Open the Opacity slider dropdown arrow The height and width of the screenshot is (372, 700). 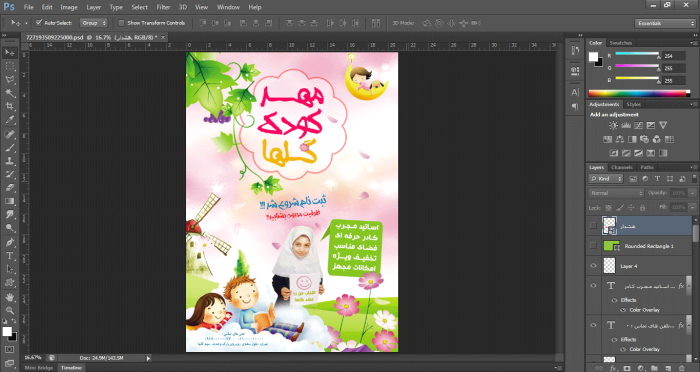(x=692, y=193)
